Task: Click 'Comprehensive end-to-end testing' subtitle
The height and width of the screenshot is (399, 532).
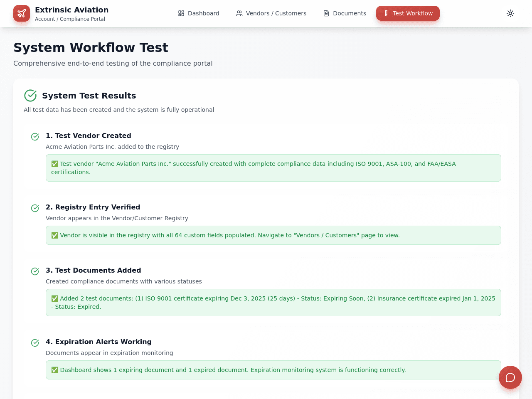Action: (113, 63)
